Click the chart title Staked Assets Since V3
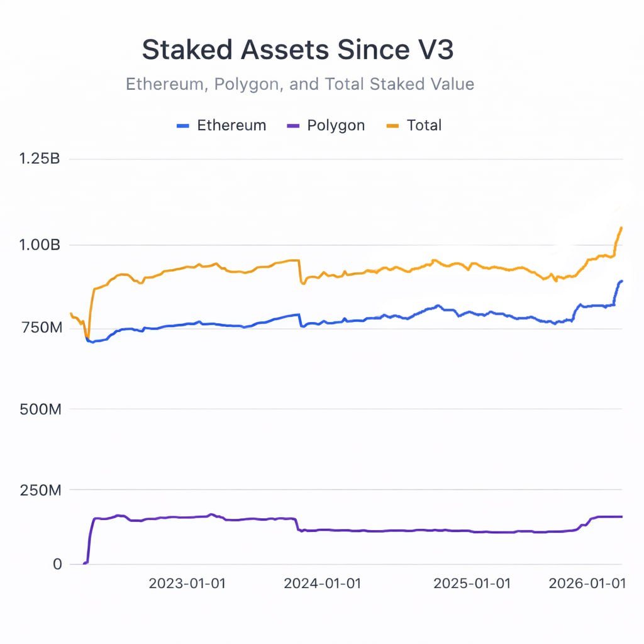644x644 pixels. [297, 50]
